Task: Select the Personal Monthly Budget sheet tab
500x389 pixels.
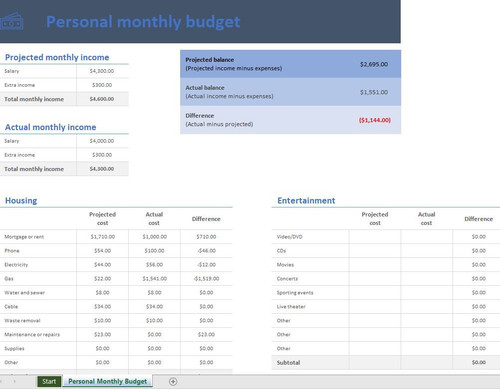Action: (x=107, y=381)
